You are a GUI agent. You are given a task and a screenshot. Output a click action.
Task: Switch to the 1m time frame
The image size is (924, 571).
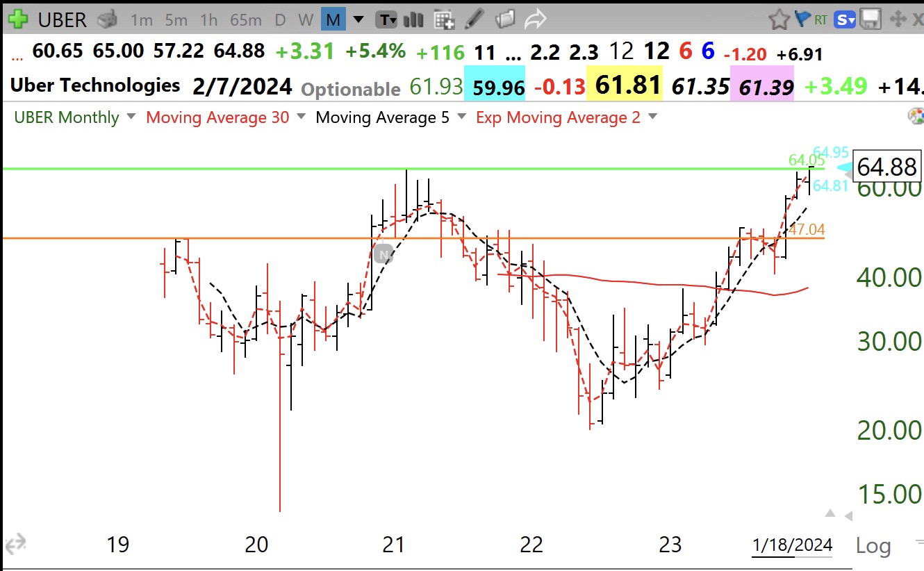pos(141,20)
